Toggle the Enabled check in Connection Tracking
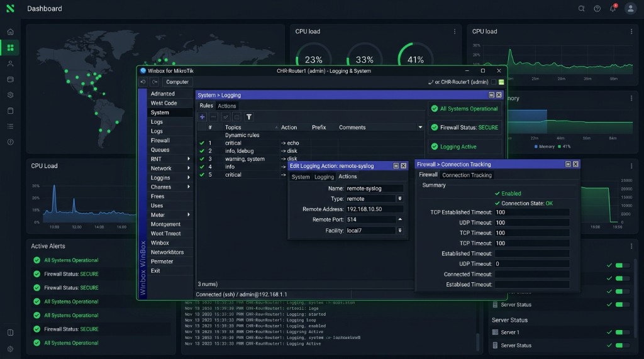644x359 pixels. coord(497,194)
